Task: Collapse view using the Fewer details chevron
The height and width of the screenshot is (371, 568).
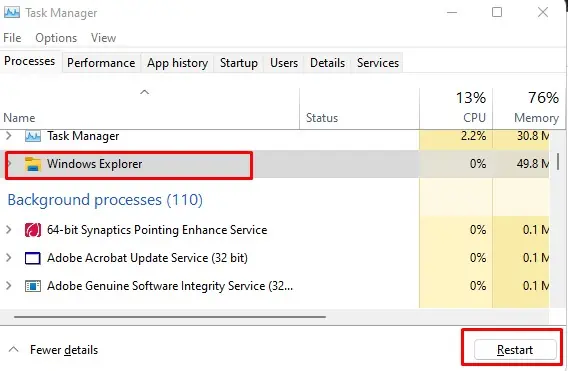Action: (14, 350)
